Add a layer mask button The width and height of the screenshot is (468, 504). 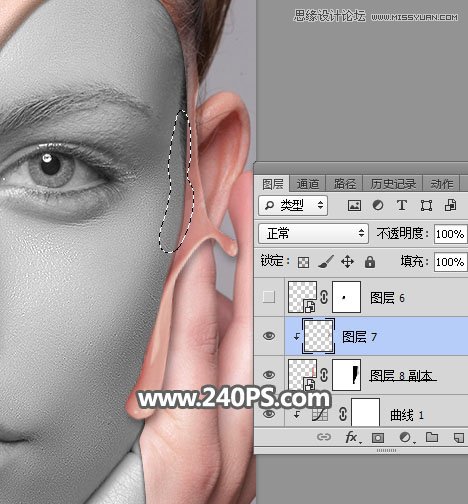point(378,437)
